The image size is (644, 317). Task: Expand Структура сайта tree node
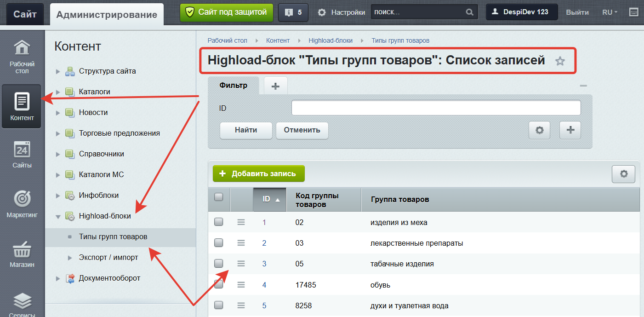58,71
